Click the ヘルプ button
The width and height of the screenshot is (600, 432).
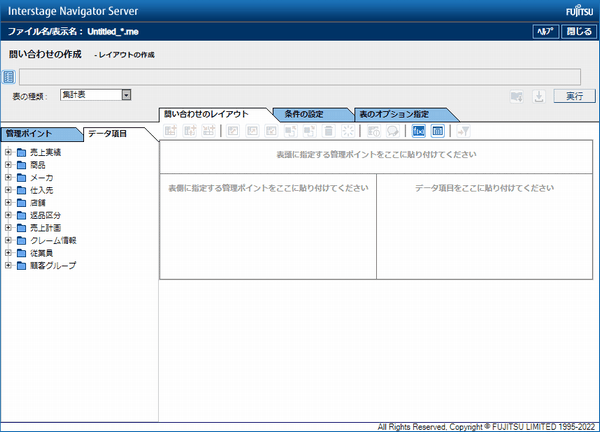point(546,31)
